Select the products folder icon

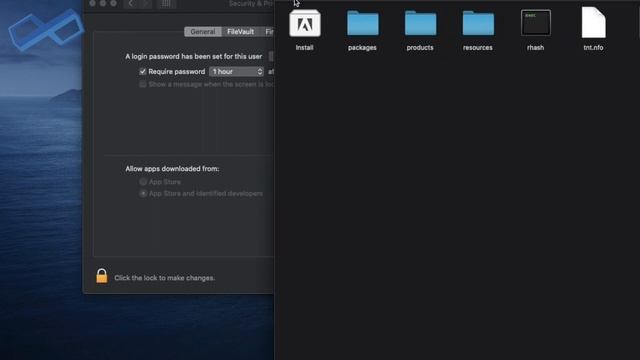420,23
